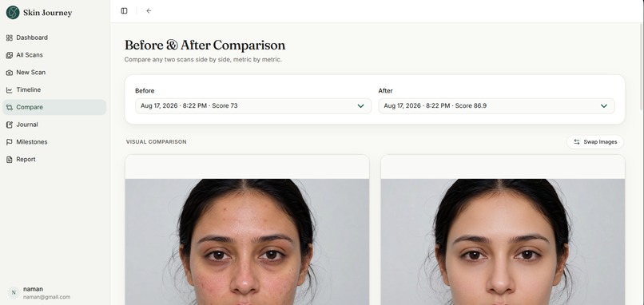Expand chevron of Score 86.9 selector
Screen dimensions: 644x305
coord(604,106)
